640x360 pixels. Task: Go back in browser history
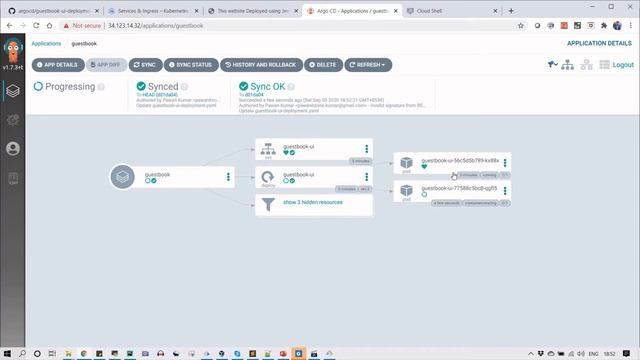point(9,25)
